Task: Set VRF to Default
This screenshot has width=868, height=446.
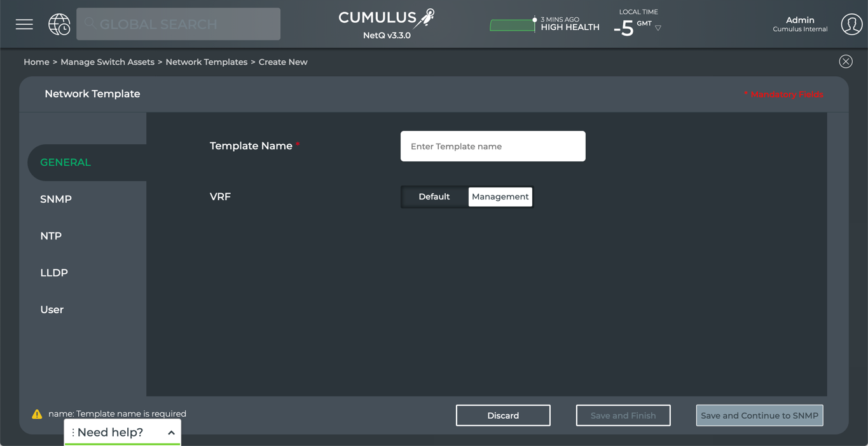Action: pos(434,197)
